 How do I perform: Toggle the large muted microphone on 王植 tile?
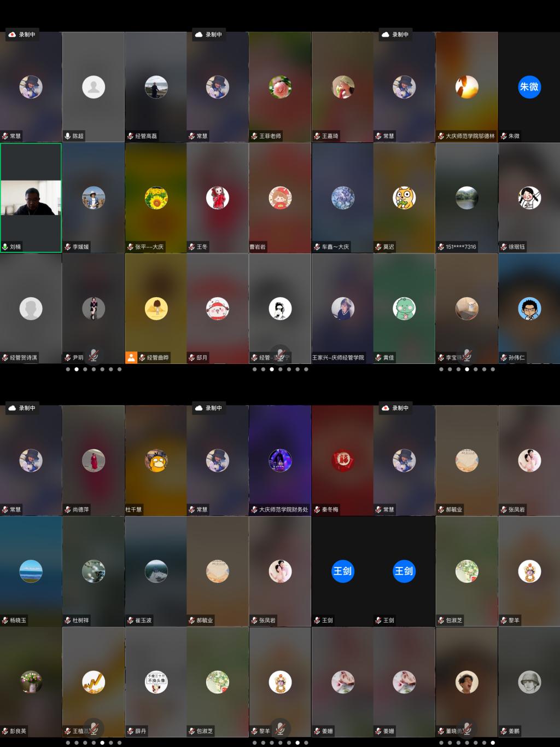tap(94, 728)
